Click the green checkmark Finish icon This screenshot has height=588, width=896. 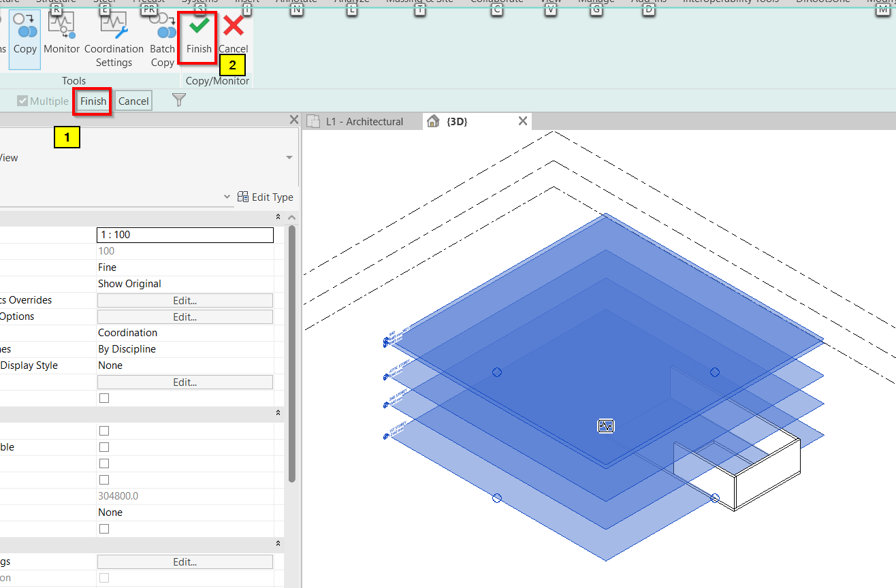point(199,28)
